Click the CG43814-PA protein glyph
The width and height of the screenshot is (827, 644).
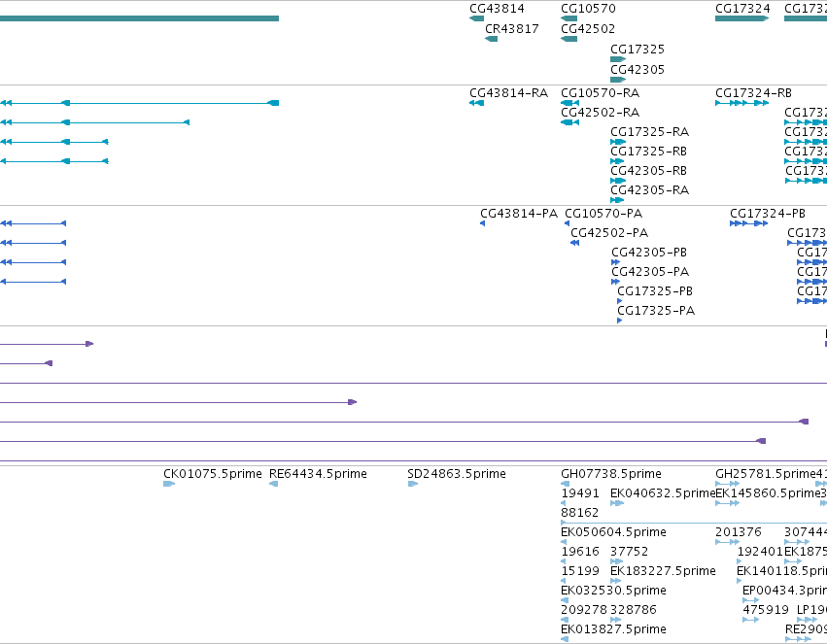click(483, 223)
